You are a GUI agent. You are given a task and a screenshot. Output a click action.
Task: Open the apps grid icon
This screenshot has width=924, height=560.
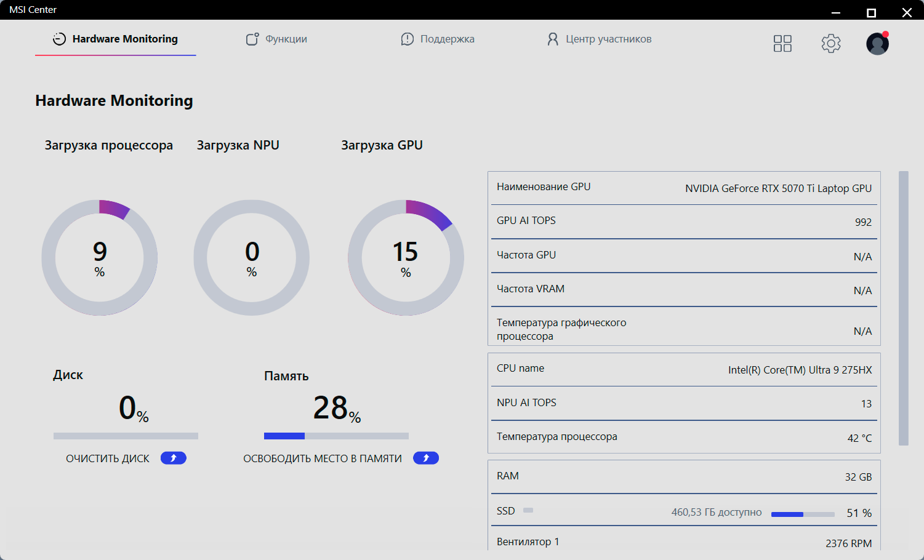point(782,43)
